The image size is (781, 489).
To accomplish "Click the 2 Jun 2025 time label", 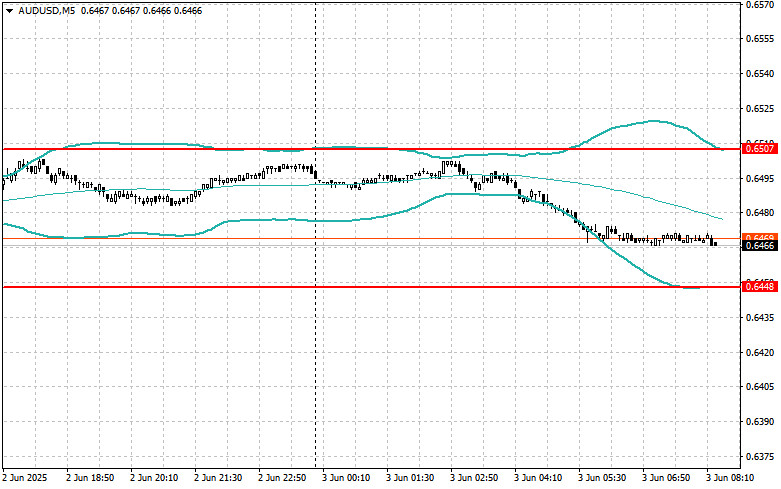I will [25, 478].
